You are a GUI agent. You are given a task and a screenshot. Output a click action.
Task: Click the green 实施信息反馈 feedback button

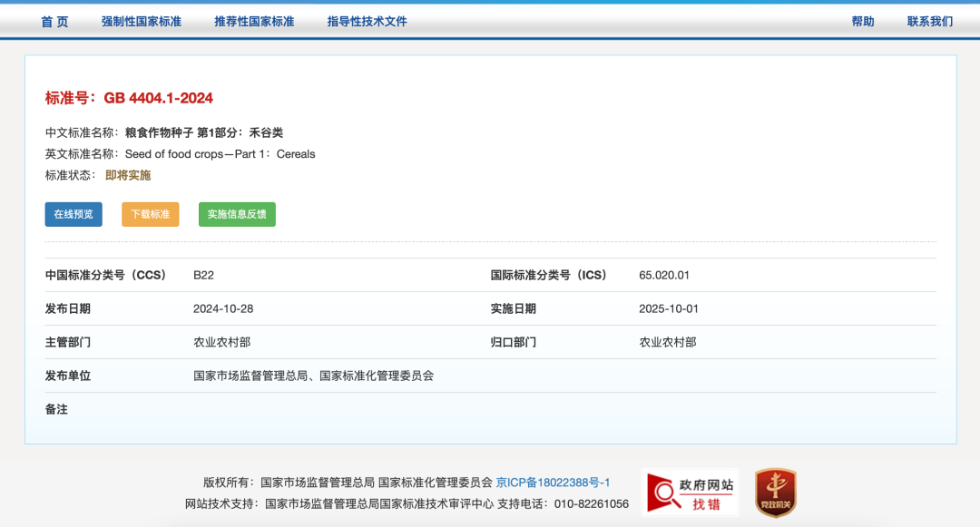(x=236, y=214)
